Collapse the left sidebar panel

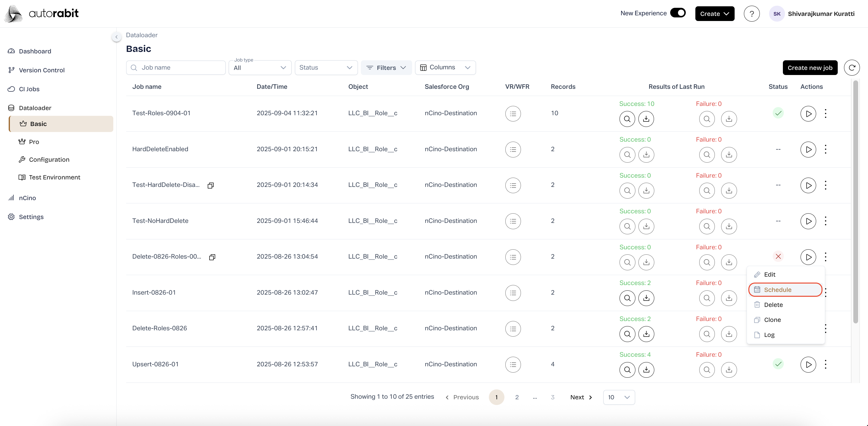117,37
